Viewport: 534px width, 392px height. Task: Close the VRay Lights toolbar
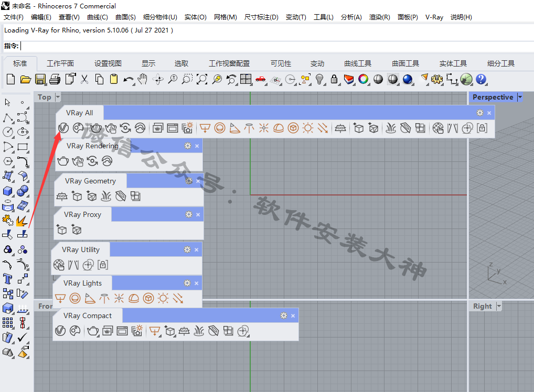point(197,284)
